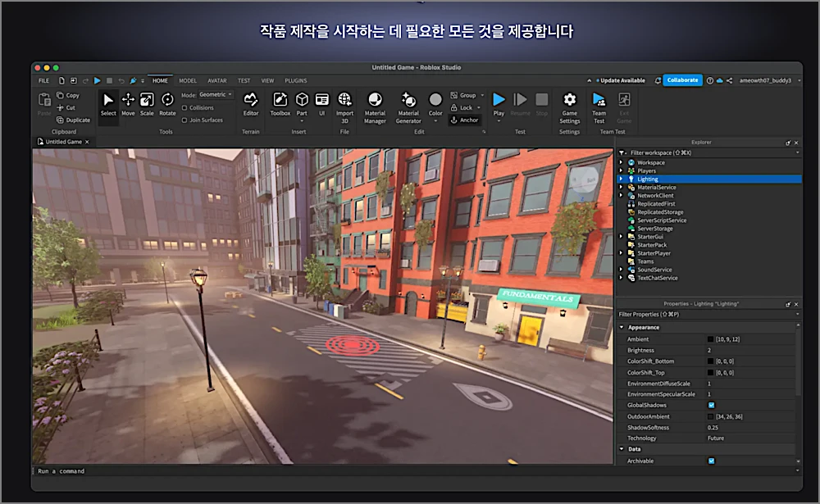Choose the Move tool

point(128,105)
